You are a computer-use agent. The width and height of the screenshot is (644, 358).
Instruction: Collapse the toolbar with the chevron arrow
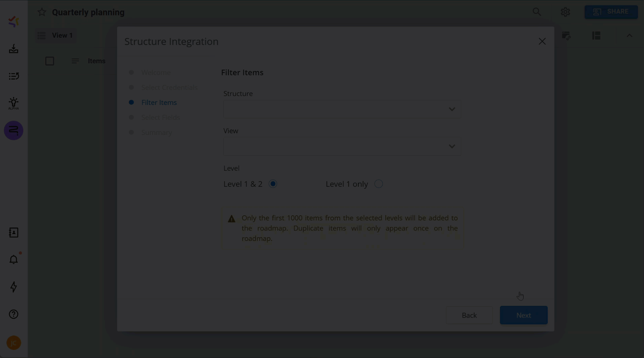tap(629, 35)
